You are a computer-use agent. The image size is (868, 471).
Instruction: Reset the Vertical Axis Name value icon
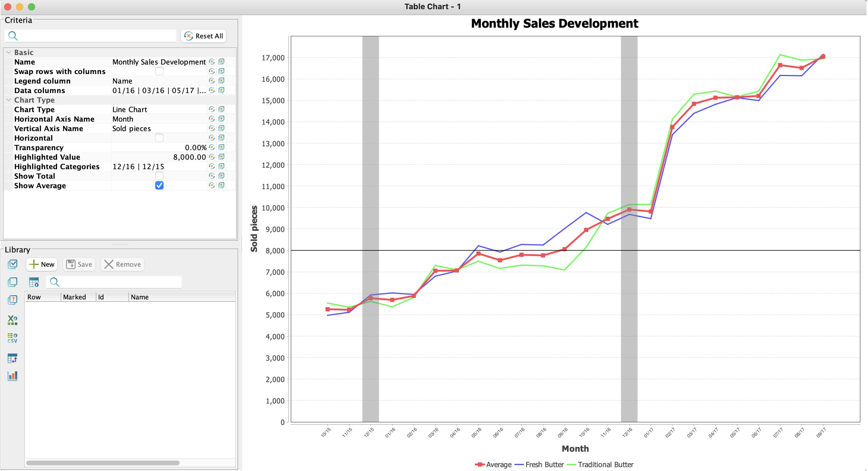coord(212,128)
